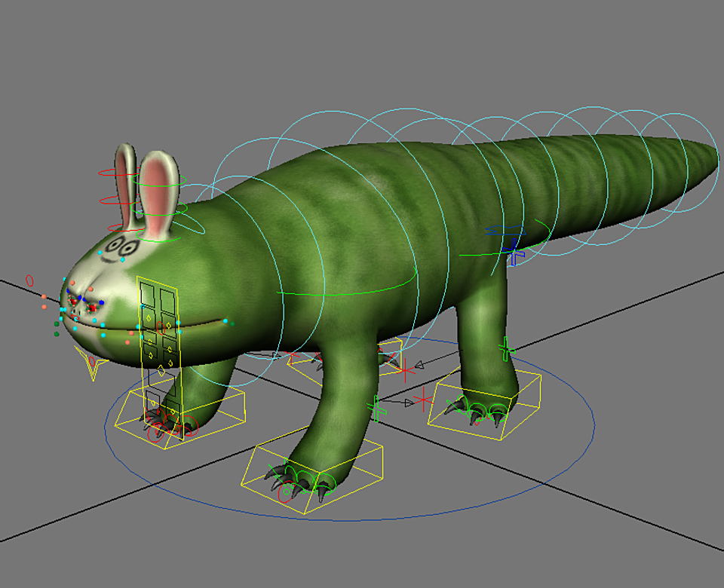Select the middle green ear ring
Screen dimensions: 724x588
[x=159, y=209]
